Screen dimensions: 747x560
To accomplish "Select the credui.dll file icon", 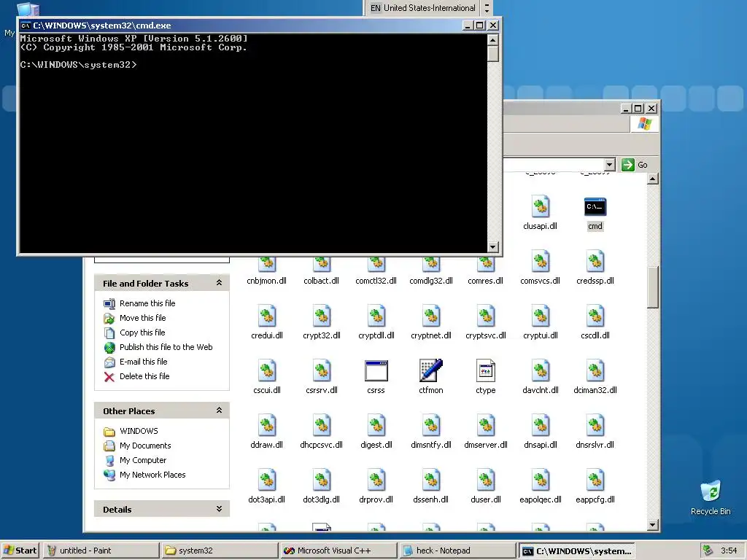I will click(x=267, y=316).
